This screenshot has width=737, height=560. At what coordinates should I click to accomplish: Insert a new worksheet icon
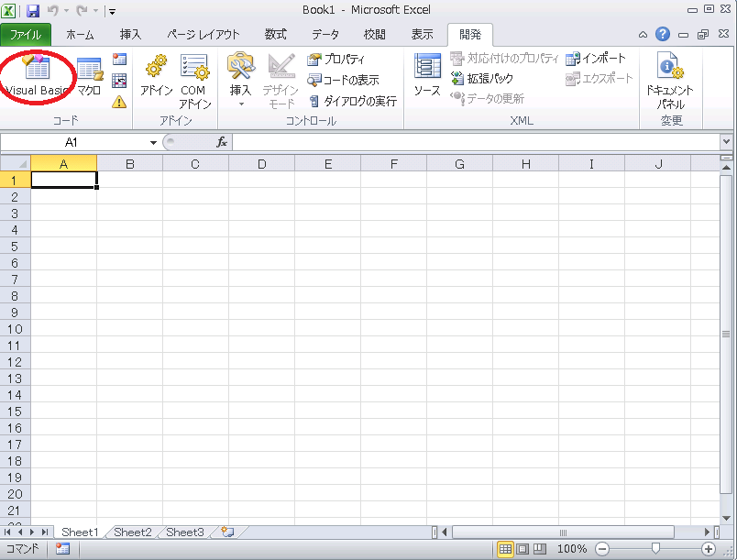[228, 532]
